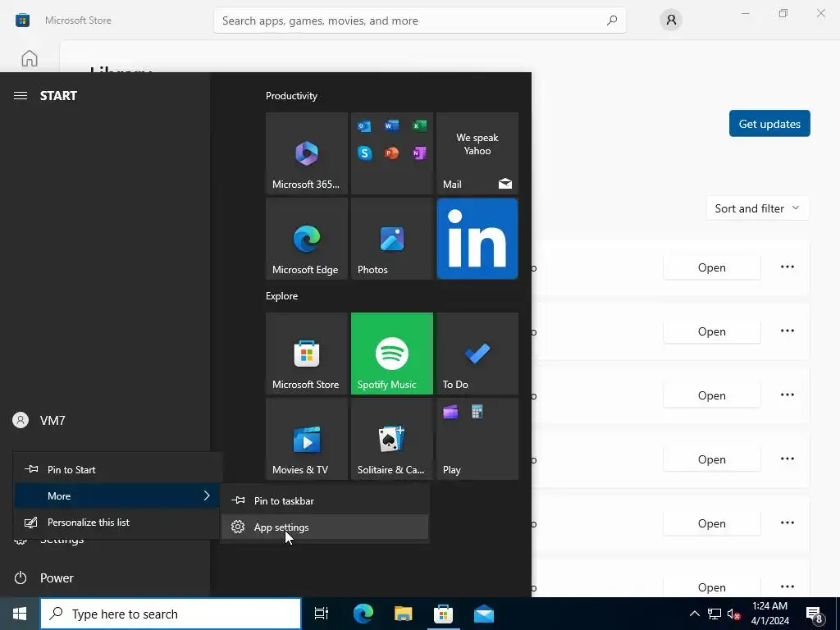The width and height of the screenshot is (840, 630).
Task: Go to Microsoft Store Home
Action: point(30,58)
